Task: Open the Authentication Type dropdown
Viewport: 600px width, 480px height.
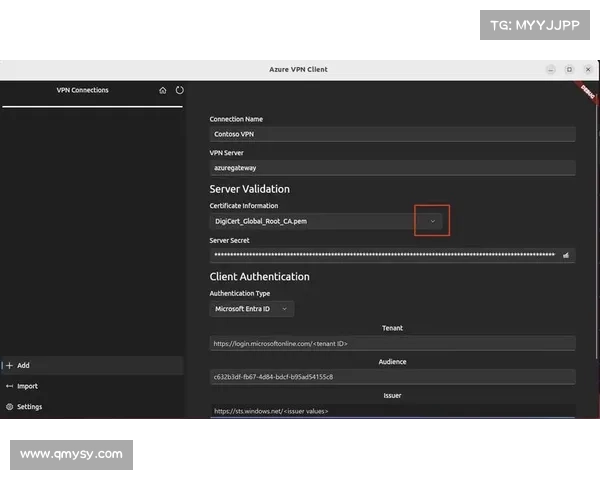Action: tap(251, 309)
